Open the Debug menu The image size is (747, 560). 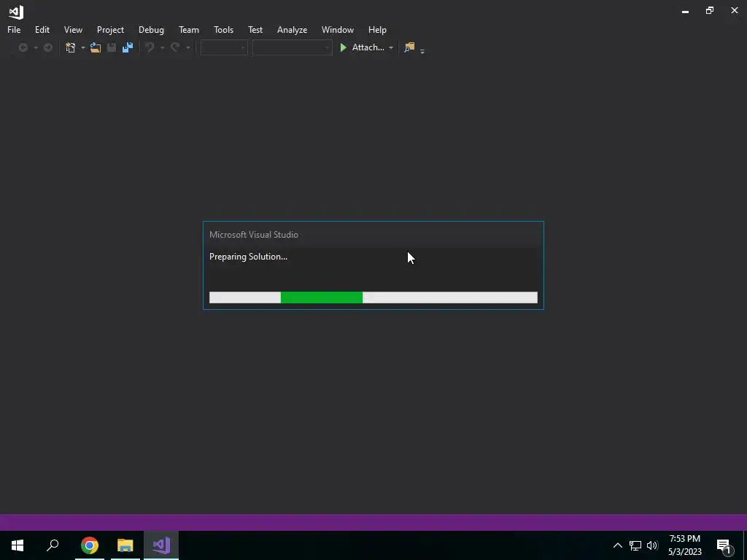(x=151, y=29)
